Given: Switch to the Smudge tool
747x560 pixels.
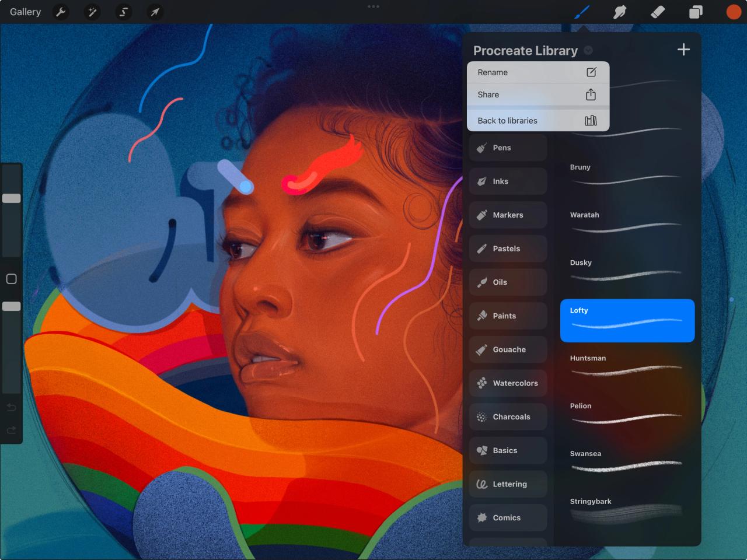Looking at the screenshot, I should (x=620, y=12).
